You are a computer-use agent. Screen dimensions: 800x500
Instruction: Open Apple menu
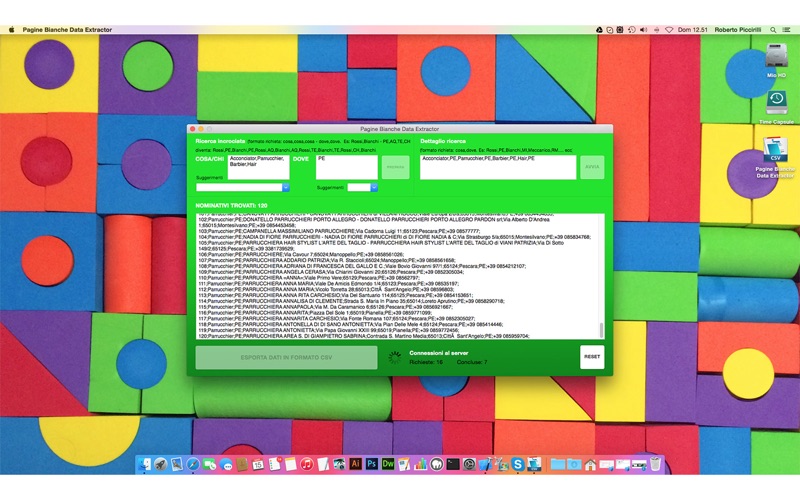[x=11, y=30]
